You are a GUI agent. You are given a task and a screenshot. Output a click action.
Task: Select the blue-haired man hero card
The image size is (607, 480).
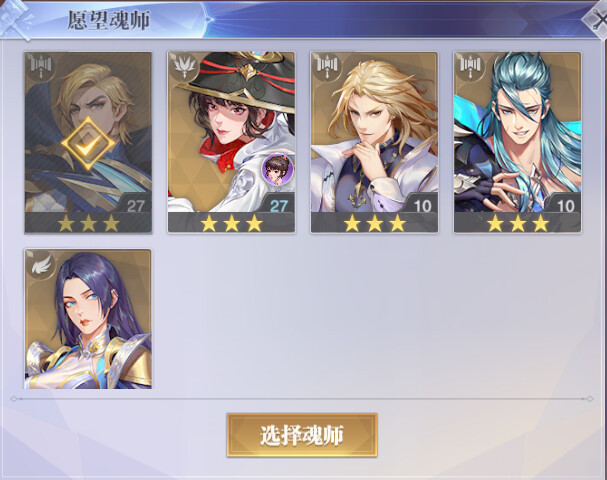coord(518,142)
